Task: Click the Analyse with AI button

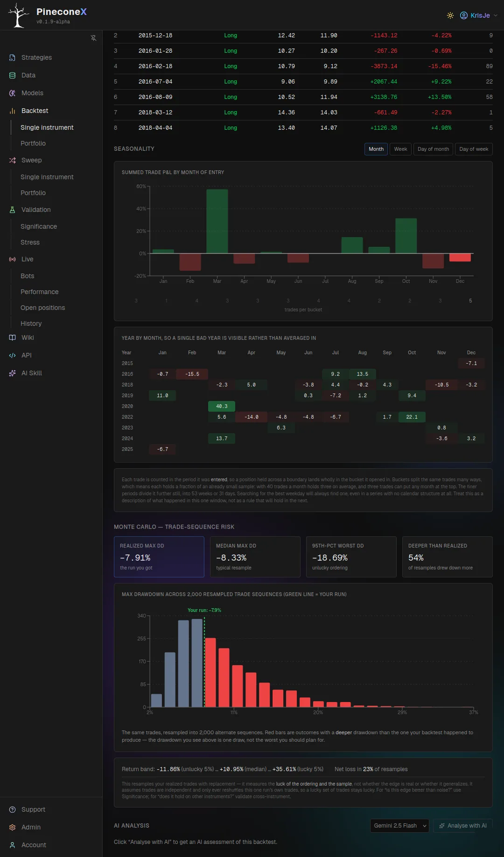Action: [x=462, y=826]
